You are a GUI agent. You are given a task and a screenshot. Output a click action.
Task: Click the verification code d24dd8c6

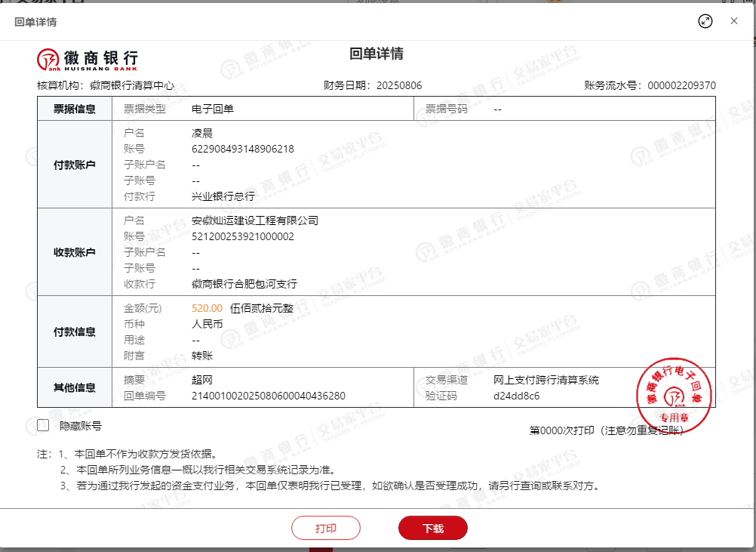516,396
